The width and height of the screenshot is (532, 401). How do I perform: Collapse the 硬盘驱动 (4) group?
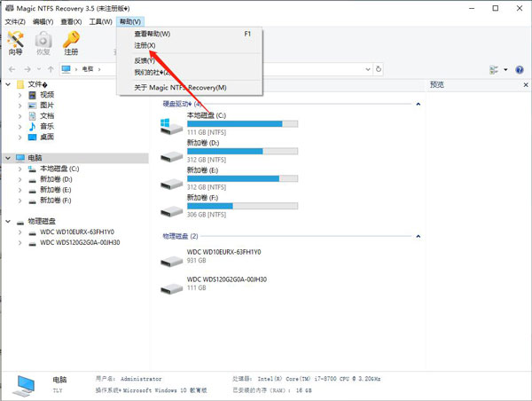(418, 104)
